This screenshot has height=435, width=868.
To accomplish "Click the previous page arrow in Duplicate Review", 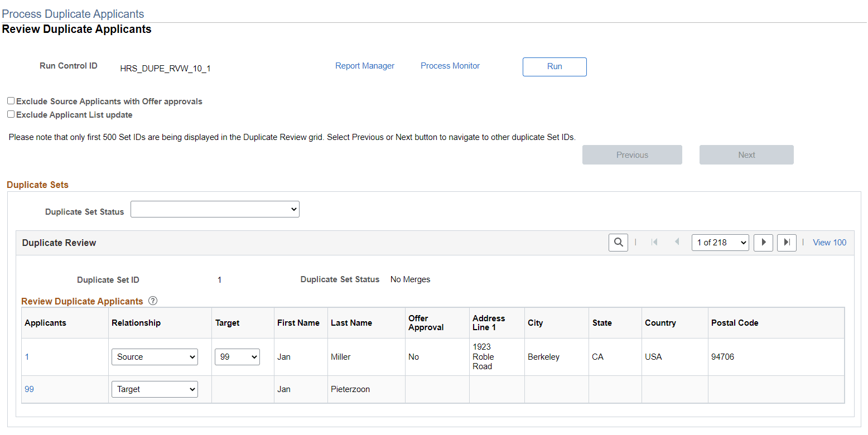I will [x=677, y=242].
